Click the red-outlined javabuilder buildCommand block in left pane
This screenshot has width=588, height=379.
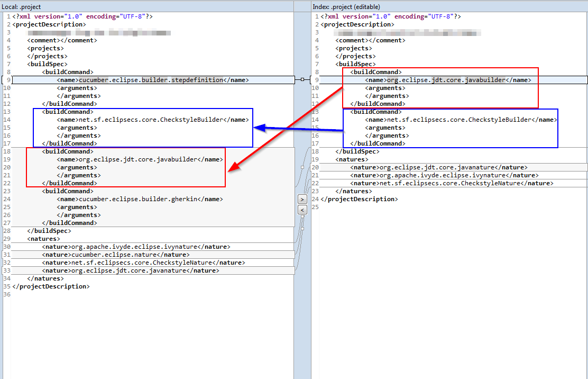[x=125, y=167]
